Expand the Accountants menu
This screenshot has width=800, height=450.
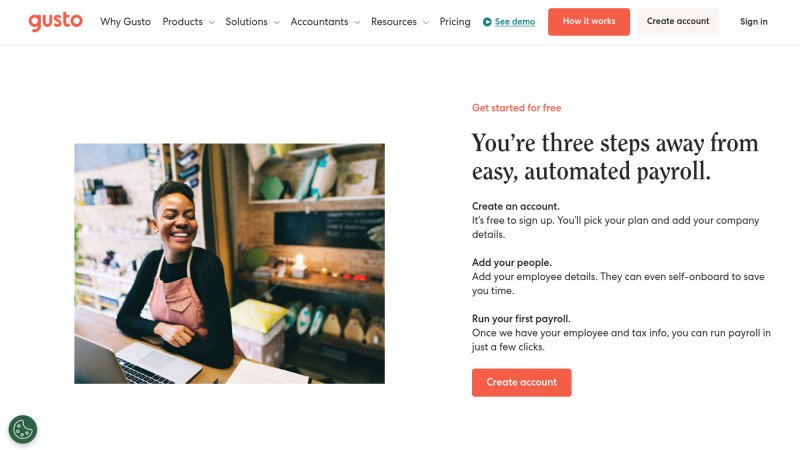pyautogui.click(x=324, y=22)
